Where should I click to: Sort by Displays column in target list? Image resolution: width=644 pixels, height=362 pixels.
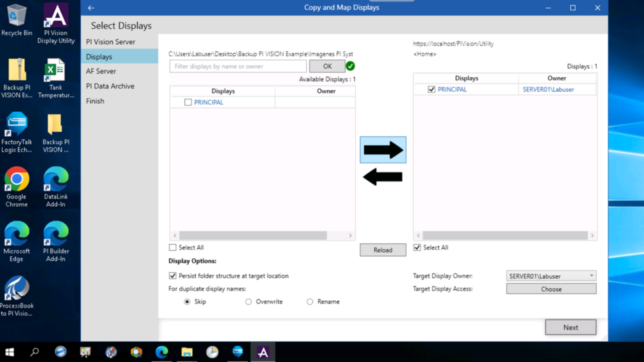[466, 78]
